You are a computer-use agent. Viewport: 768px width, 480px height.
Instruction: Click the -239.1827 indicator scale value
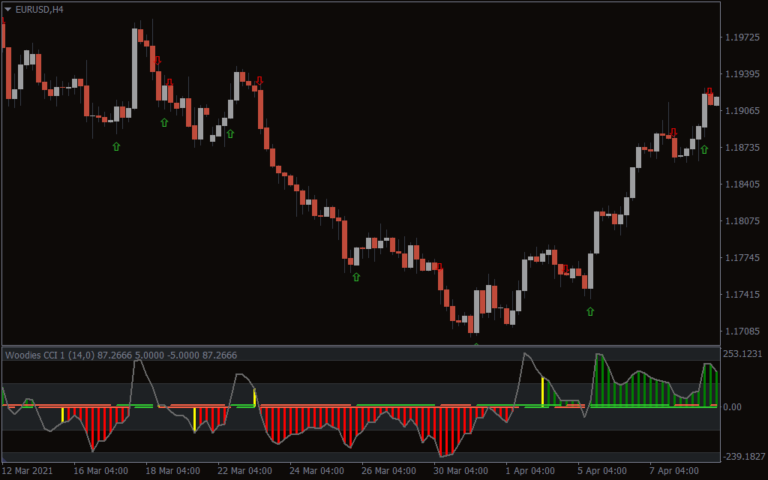tap(744, 456)
